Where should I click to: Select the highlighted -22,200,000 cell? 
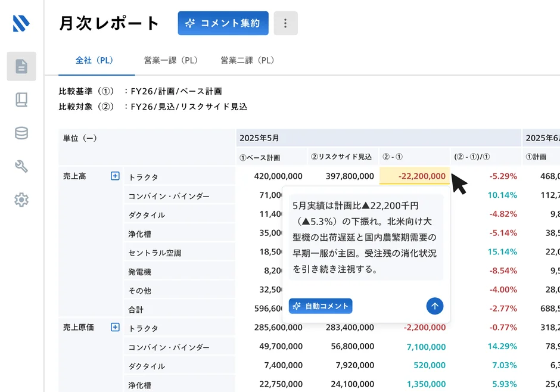coord(414,176)
